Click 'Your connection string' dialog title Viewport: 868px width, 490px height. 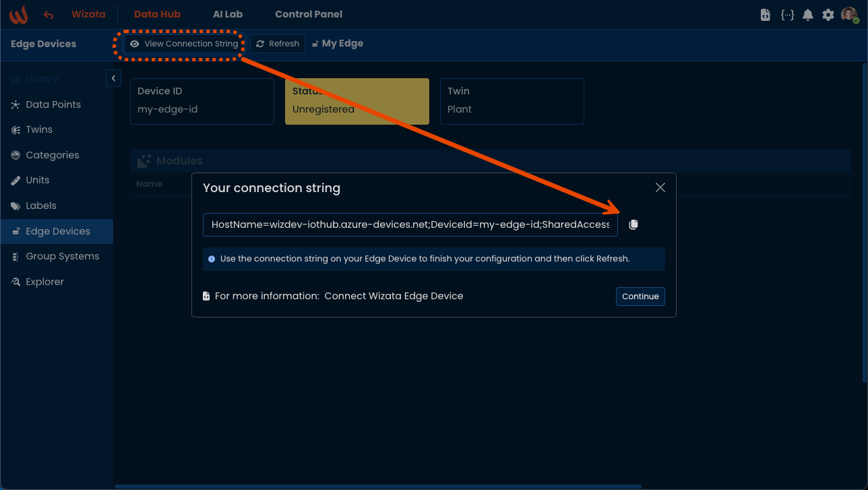click(272, 188)
